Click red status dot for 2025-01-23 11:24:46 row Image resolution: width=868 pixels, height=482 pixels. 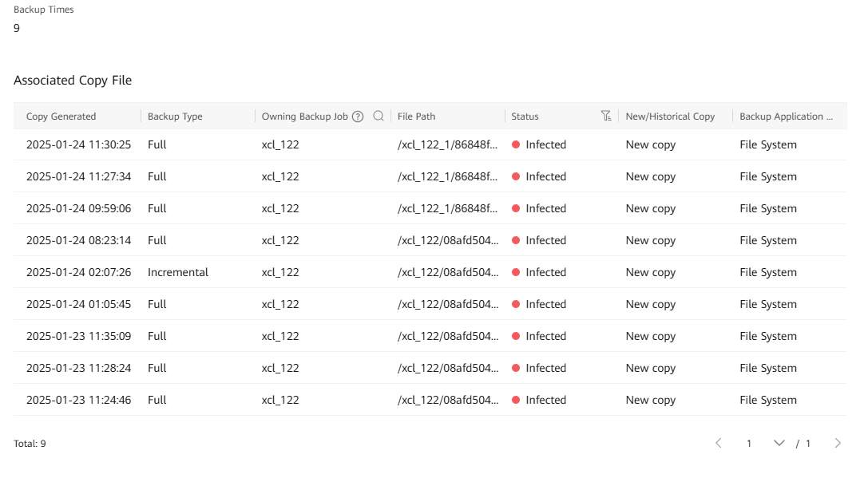coord(516,401)
